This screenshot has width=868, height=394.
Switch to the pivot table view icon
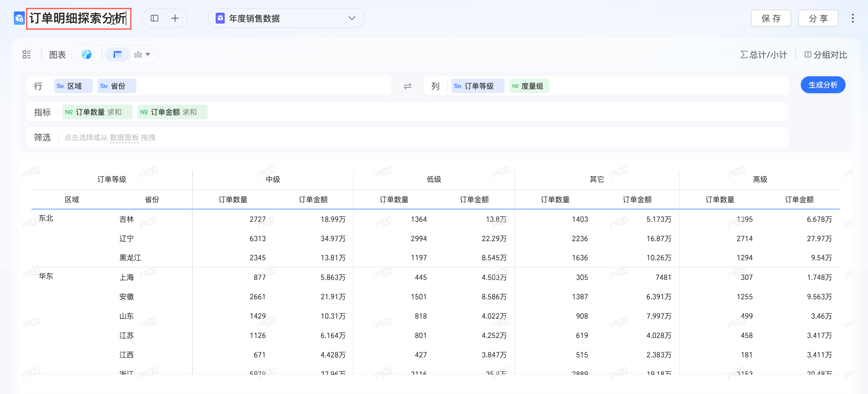tap(117, 54)
